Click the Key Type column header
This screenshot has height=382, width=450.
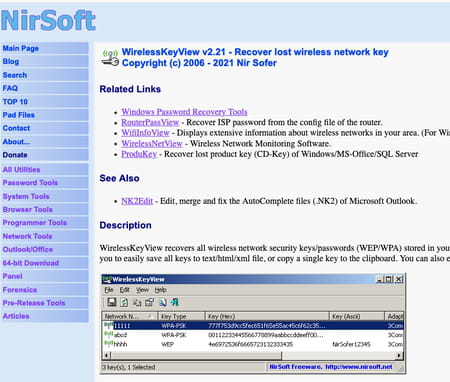[x=181, y=316]
